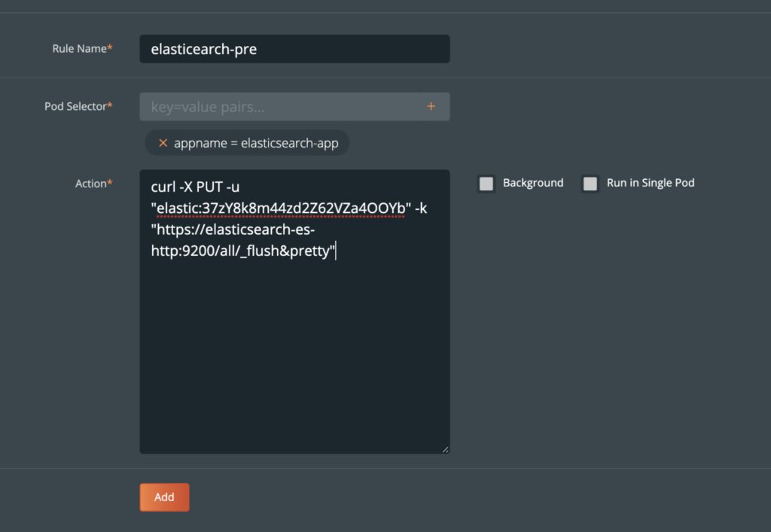
Task: Click the Pod Selector label
Action: pos(78,106)
